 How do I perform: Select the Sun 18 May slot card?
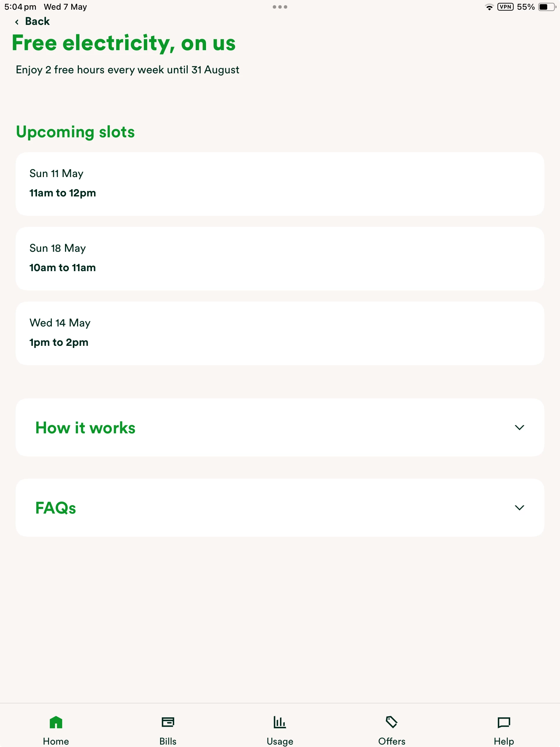click(280, 259)
